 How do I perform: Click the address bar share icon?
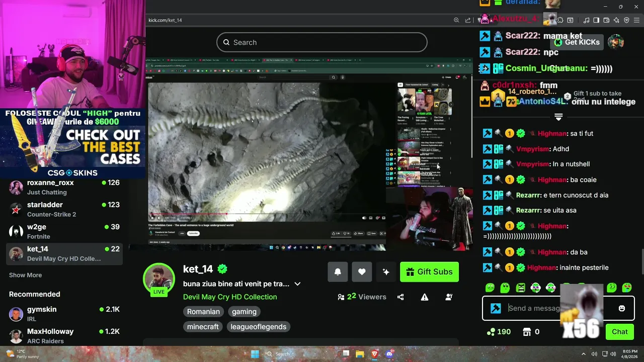point(468,20)
